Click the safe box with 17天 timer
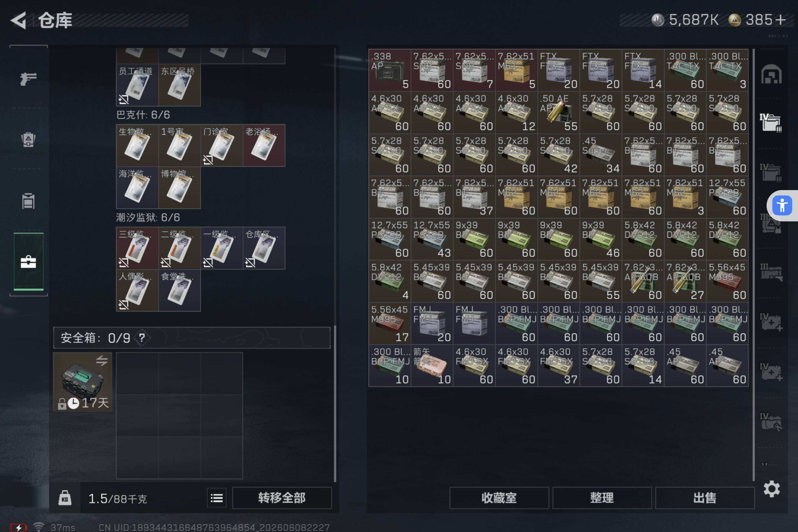The image size is (798, 532). [83, 382]
